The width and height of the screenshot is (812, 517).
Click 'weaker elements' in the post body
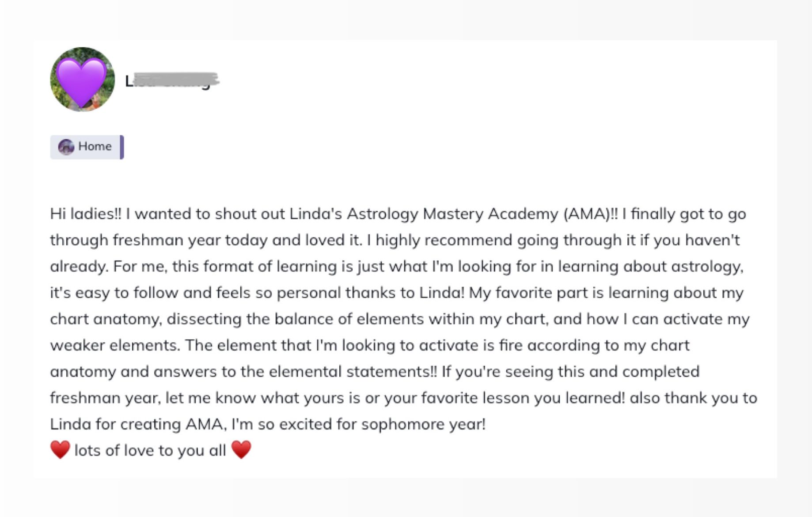115,345
